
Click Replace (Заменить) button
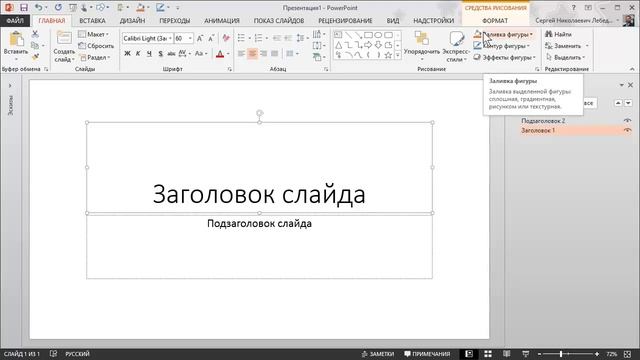click(x=563, y=46)
